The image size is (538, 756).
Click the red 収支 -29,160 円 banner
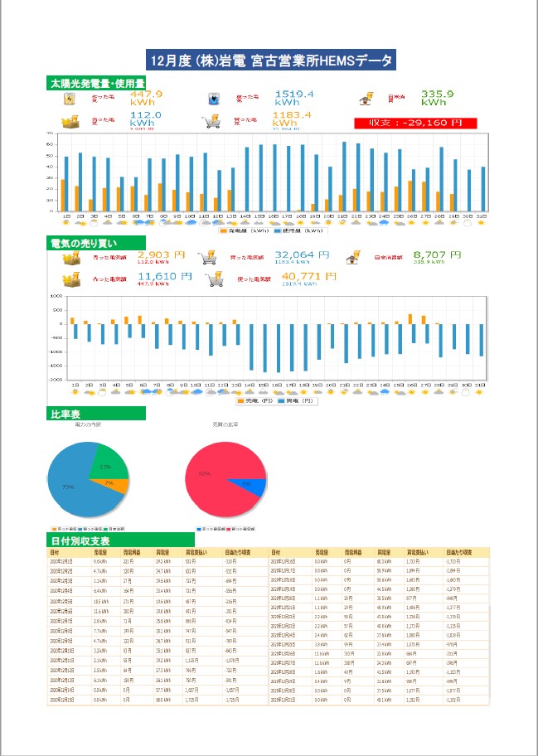tap(415, 122)
